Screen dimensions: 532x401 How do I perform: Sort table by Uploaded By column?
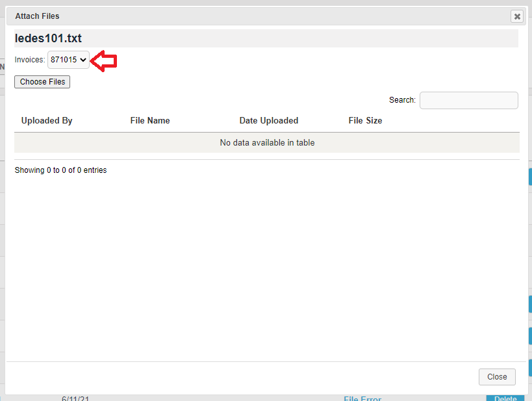(47, 120)
